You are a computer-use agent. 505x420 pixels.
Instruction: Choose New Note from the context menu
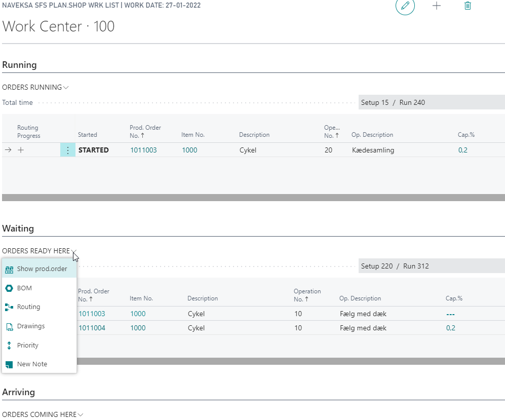pyautogui.click(x=32, y=364)
